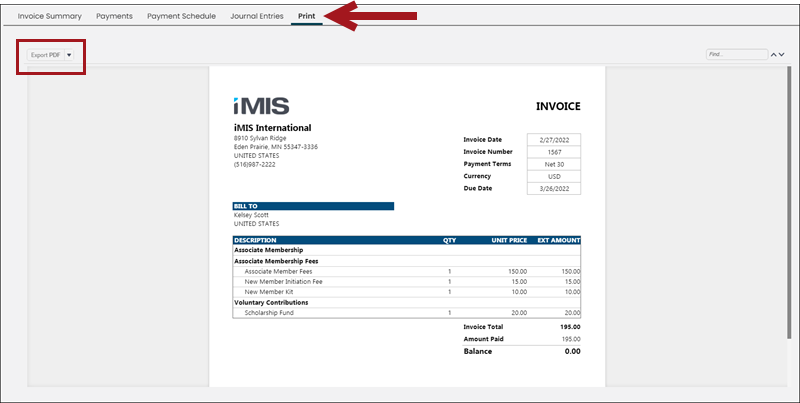This screenshot has width=800, height=403.
Task: Click the Balance amount 0.00
Action: (x=572, y=351)
